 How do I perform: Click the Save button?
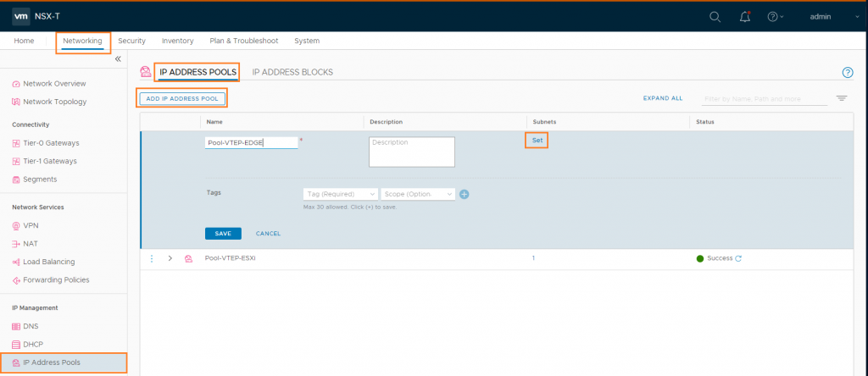point(223,234)
